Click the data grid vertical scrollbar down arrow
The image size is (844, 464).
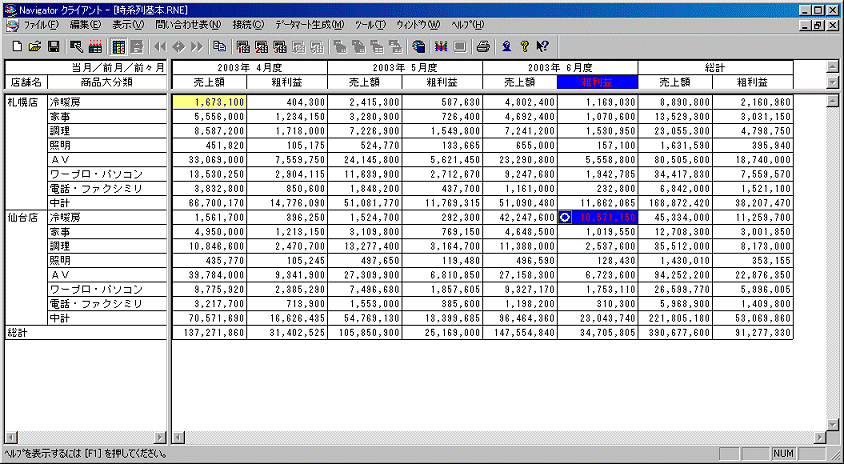coord(832,424)
